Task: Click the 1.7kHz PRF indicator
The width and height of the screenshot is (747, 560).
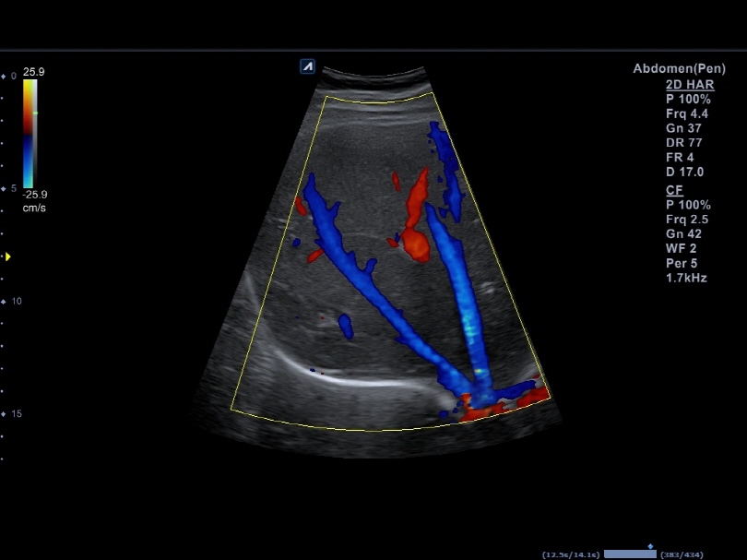Action: tap(687, 279)
